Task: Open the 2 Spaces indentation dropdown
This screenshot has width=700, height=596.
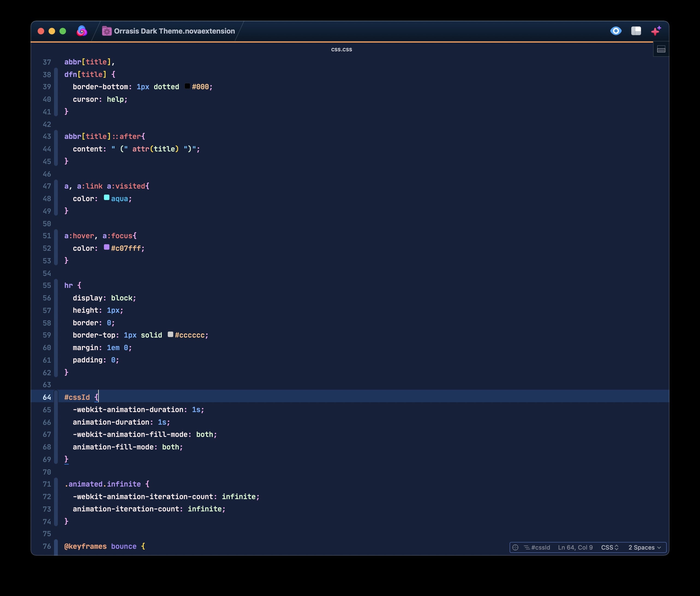Action: pyautogui.click(x=644, y=547)
